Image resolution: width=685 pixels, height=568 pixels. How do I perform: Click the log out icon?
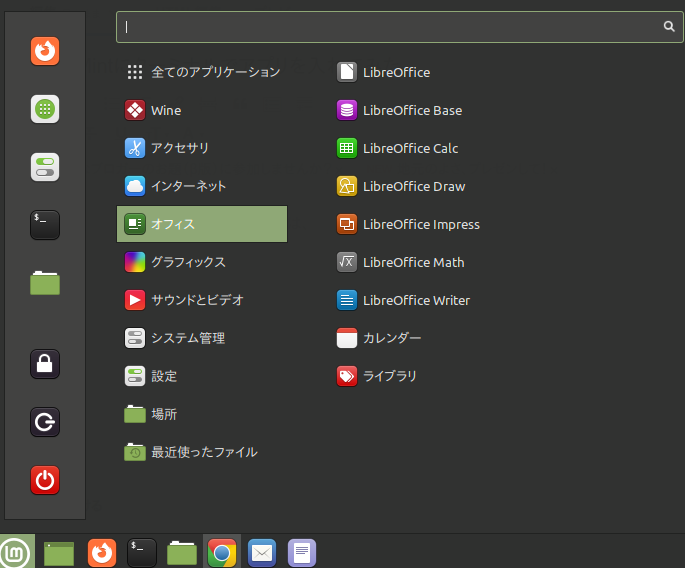pos(45,422)
